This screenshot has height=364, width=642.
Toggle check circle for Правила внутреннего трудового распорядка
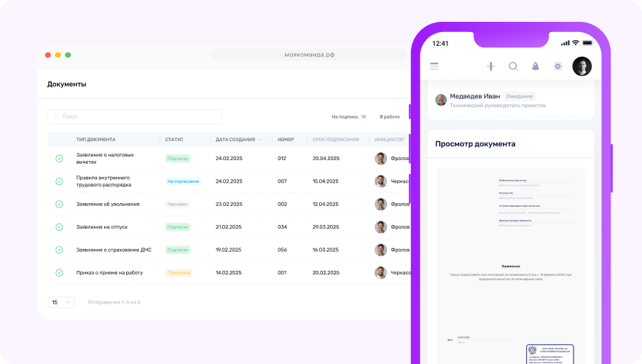click(x=59, y=181)
